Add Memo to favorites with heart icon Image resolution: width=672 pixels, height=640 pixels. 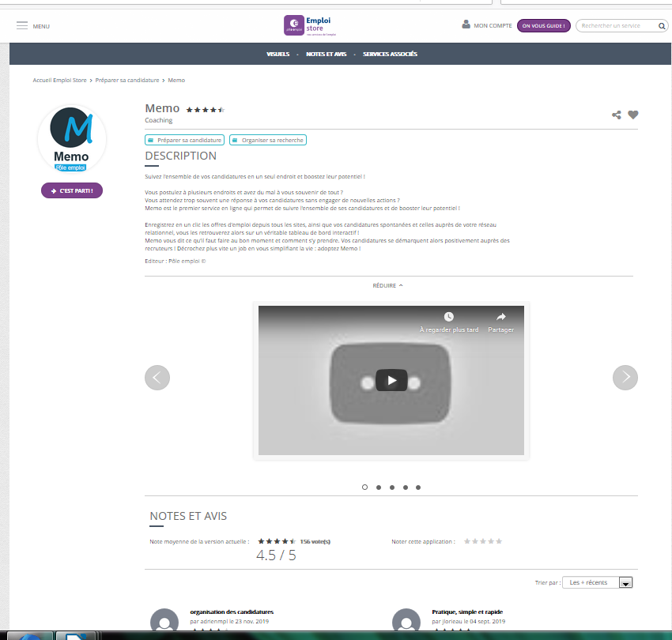pos(633,115)
